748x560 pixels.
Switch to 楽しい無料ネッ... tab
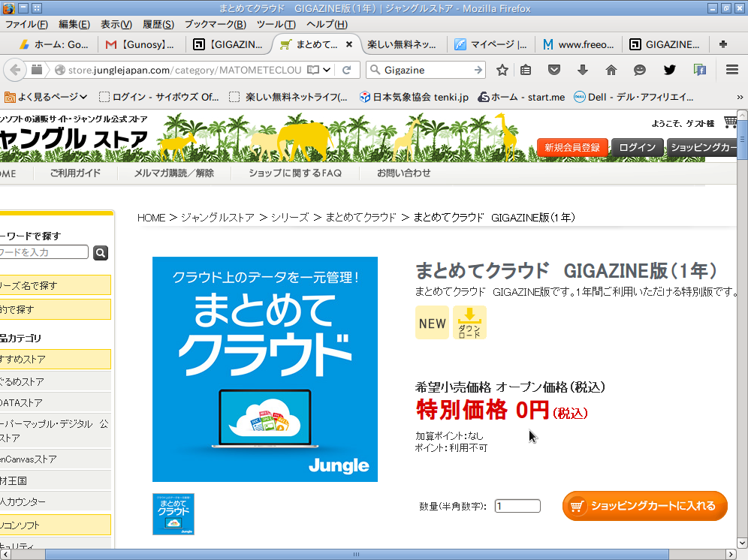pyautogui.click(x=401, y=44)
